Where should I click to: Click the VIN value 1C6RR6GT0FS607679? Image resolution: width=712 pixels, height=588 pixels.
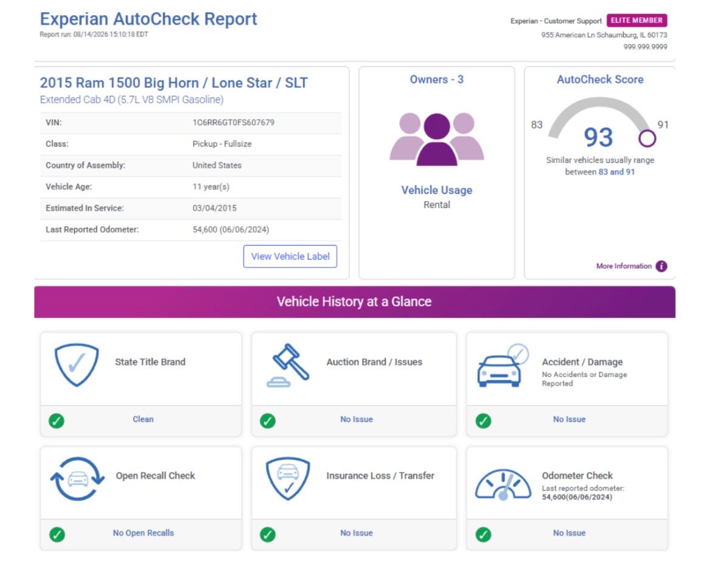coord(234,122)
